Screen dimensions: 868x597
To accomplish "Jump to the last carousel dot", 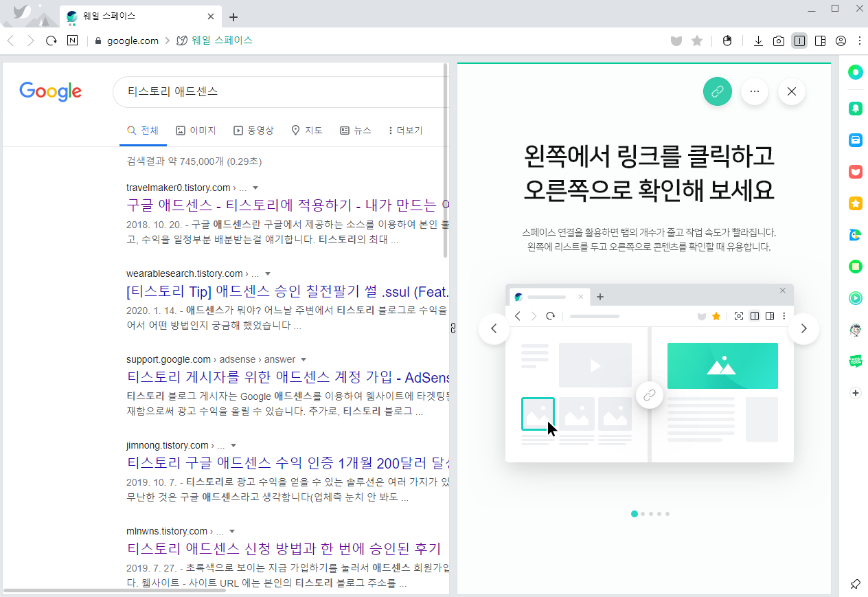I will [x=667, y=514].
